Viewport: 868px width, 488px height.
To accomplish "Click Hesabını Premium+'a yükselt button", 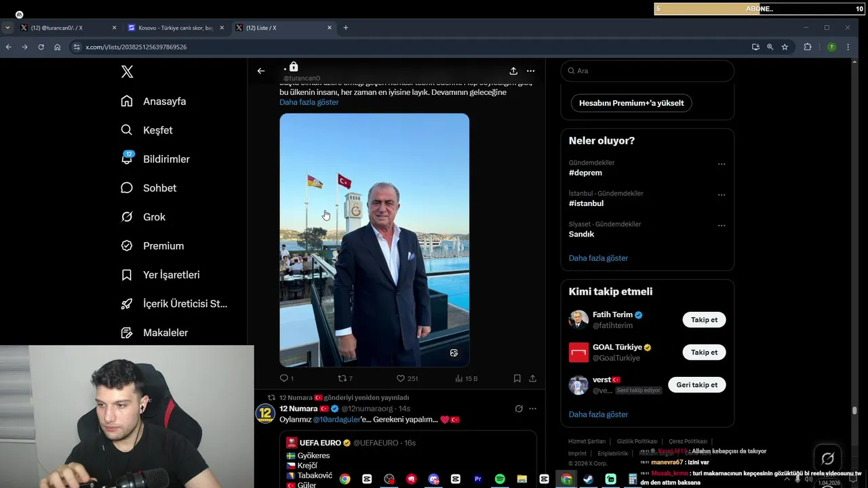I will click(631, 103).
